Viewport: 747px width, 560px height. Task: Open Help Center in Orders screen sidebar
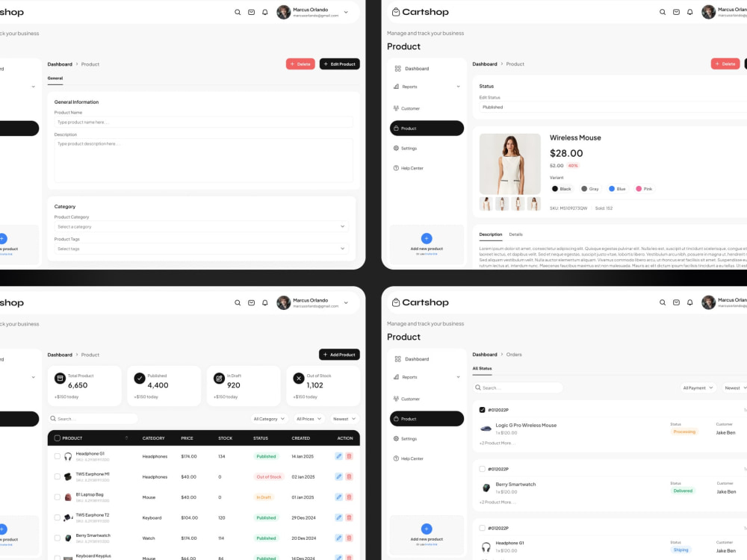[x=409, y=459]
